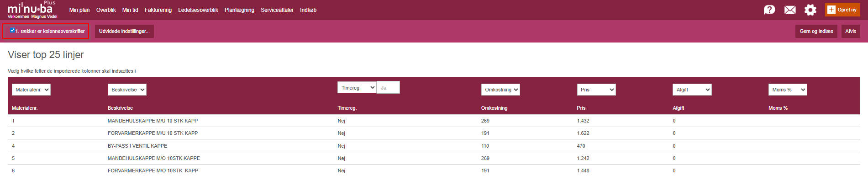
Task: Click Gem og indlæs button
Action: (x=816, y=31)
